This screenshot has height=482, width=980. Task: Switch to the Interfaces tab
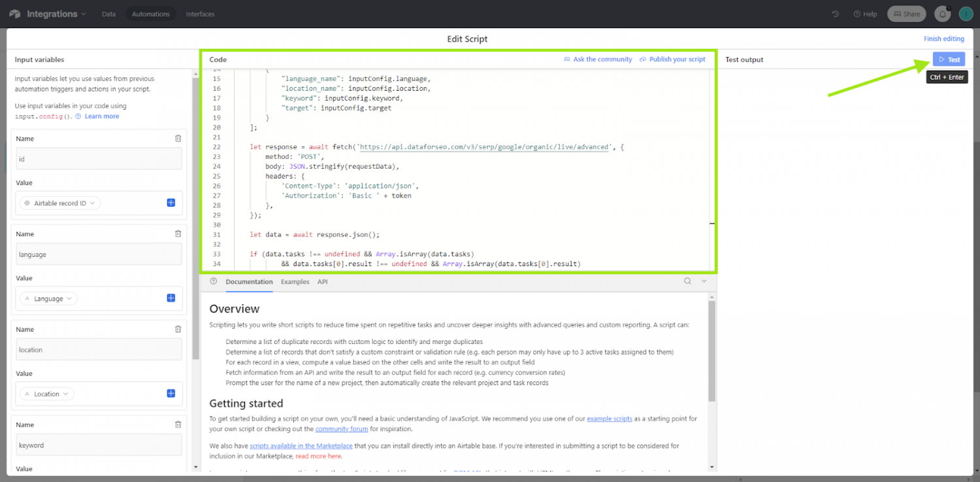point(200,13)
